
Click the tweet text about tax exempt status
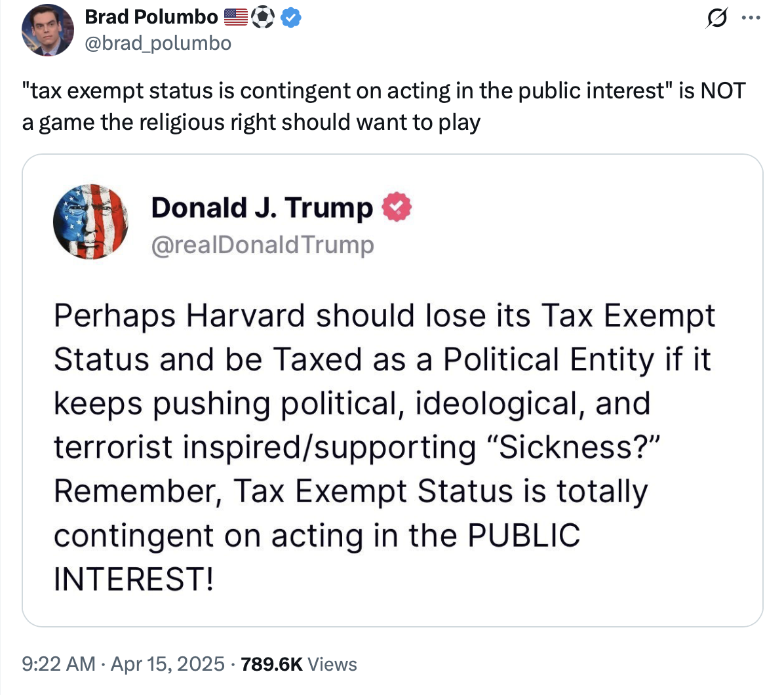[x=383, y=106]
